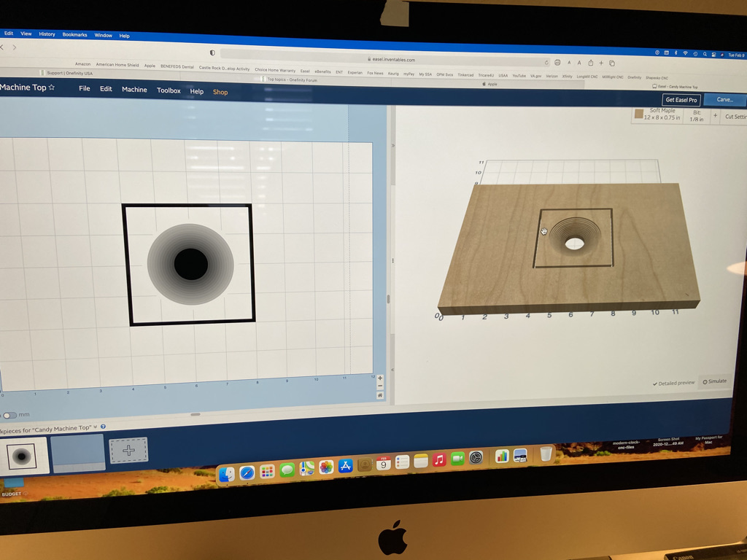Open the Easel File menu
This screenshot has width=747, height=560.
click(85, 88)
